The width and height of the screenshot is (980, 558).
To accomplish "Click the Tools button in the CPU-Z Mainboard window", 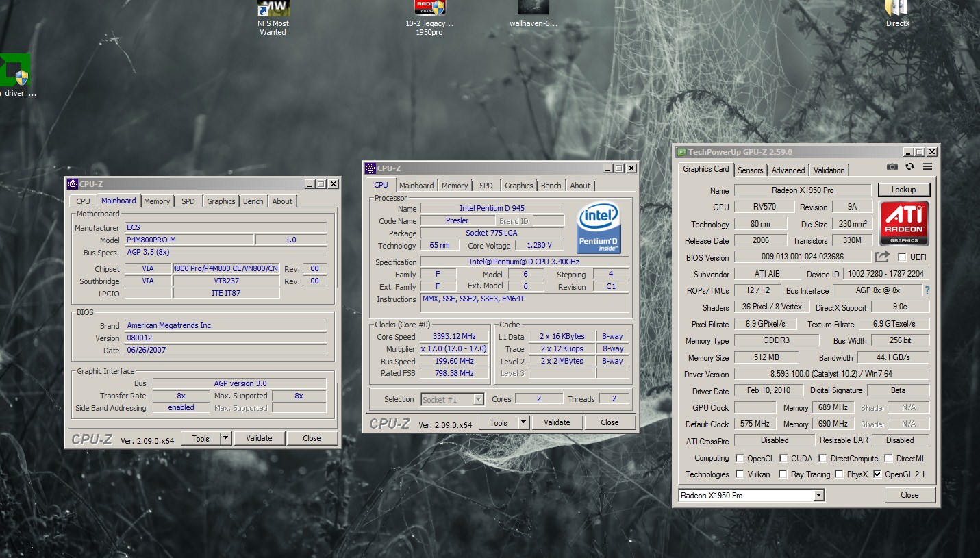I will [200, 438].
